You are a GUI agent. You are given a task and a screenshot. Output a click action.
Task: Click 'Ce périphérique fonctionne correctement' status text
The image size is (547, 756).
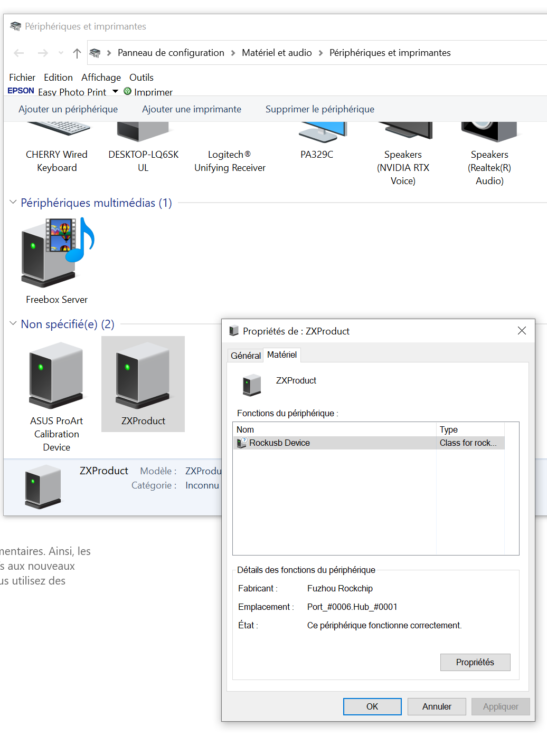pos(384,625)
